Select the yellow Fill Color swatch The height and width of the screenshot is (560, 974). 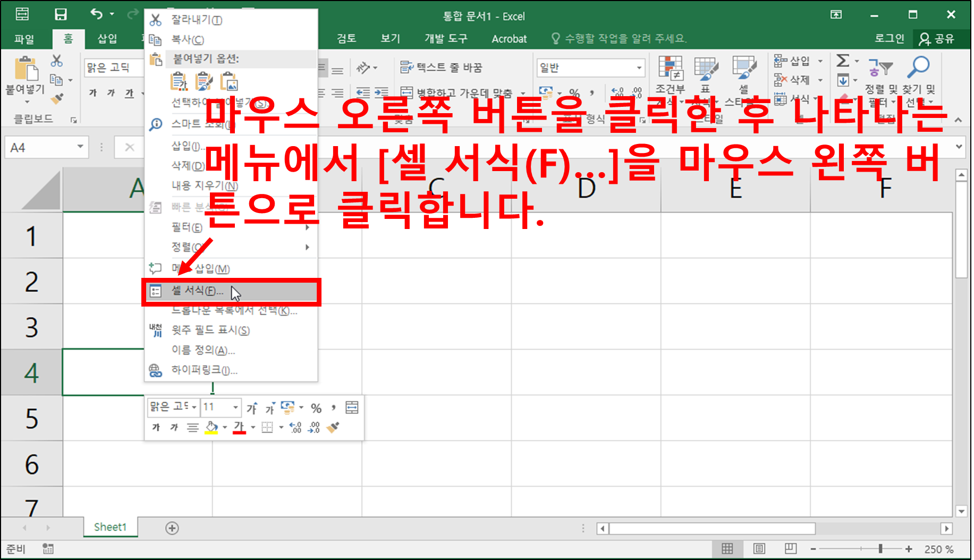213,427
